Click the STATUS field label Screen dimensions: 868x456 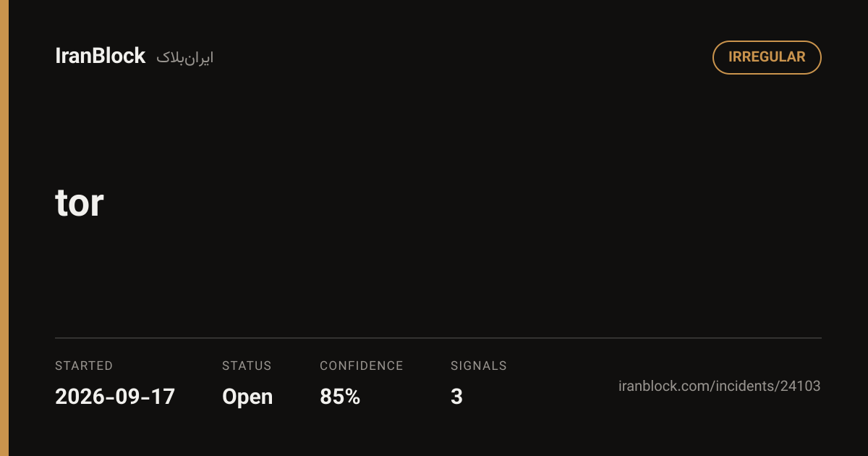tap(247, 366)
